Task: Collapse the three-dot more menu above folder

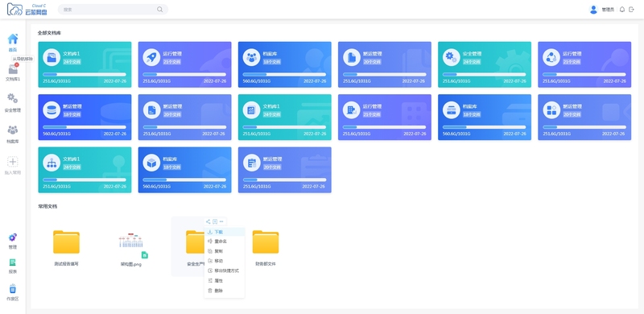Action: point(221,221)
